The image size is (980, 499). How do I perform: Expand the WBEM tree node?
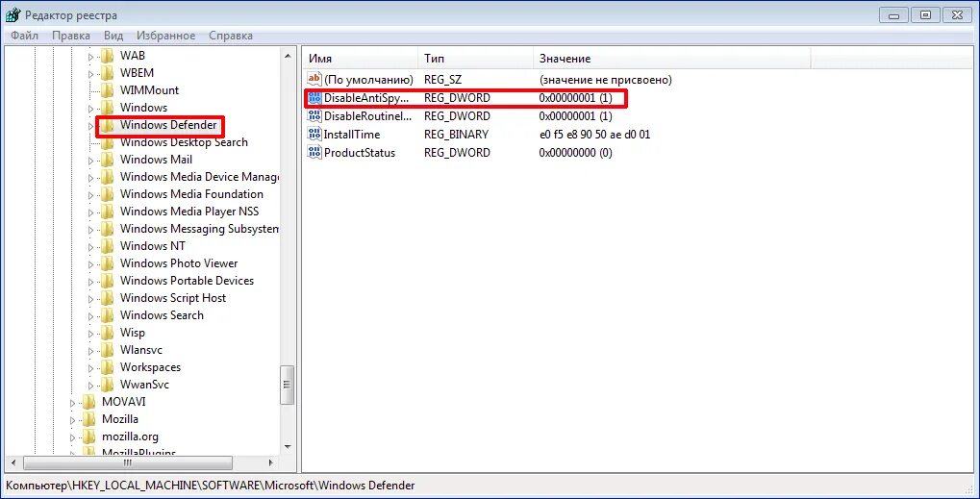[x=90, y=74]
